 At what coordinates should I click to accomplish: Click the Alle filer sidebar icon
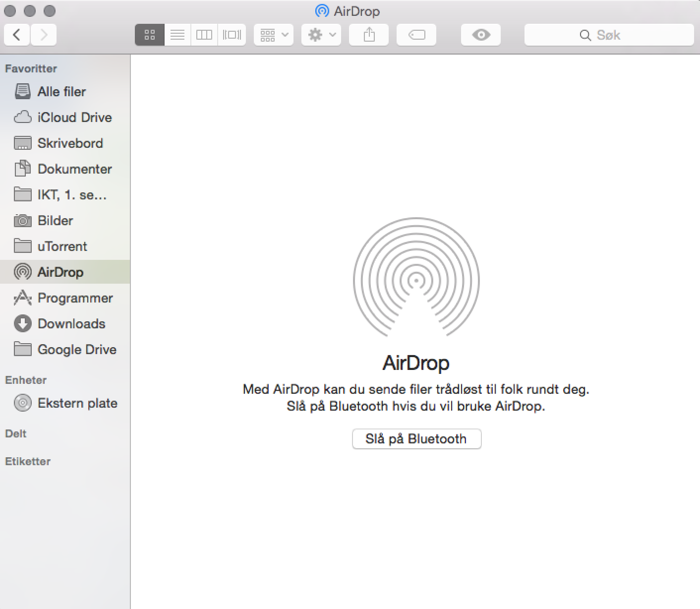click(22, 91)
